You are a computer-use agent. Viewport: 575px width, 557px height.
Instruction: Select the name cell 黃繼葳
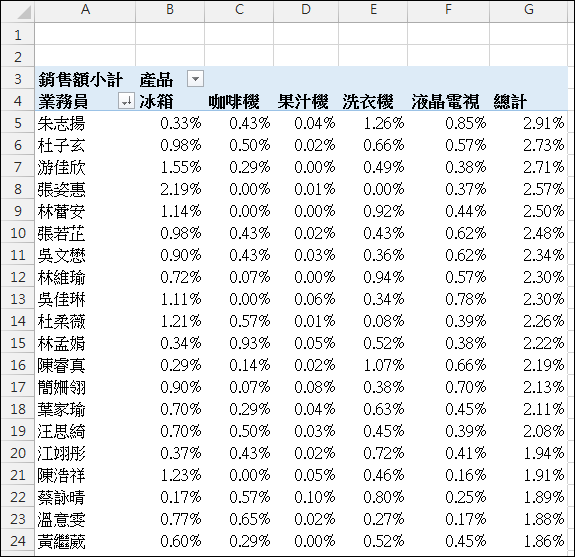[85, 541]
